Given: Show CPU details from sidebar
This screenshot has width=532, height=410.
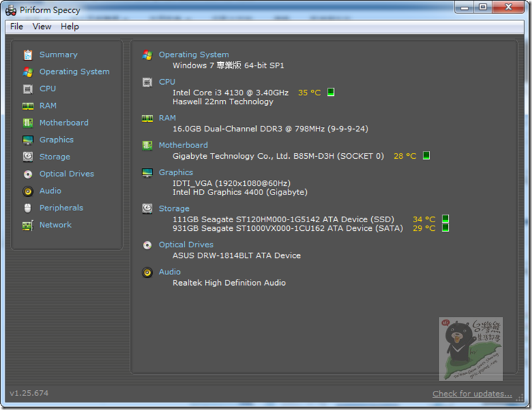Looking at the screenshot, I should [x=48, y=89].
